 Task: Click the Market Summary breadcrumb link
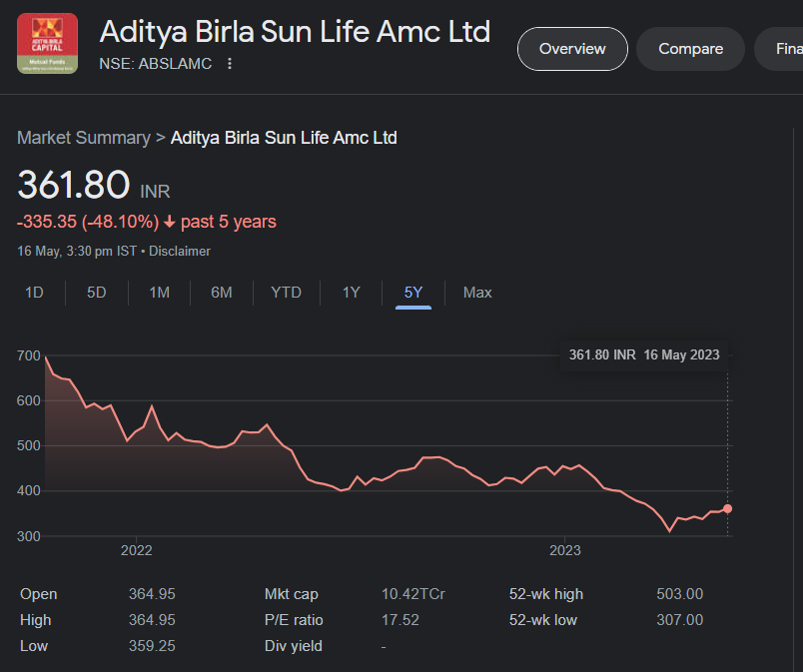click(83, 138)
